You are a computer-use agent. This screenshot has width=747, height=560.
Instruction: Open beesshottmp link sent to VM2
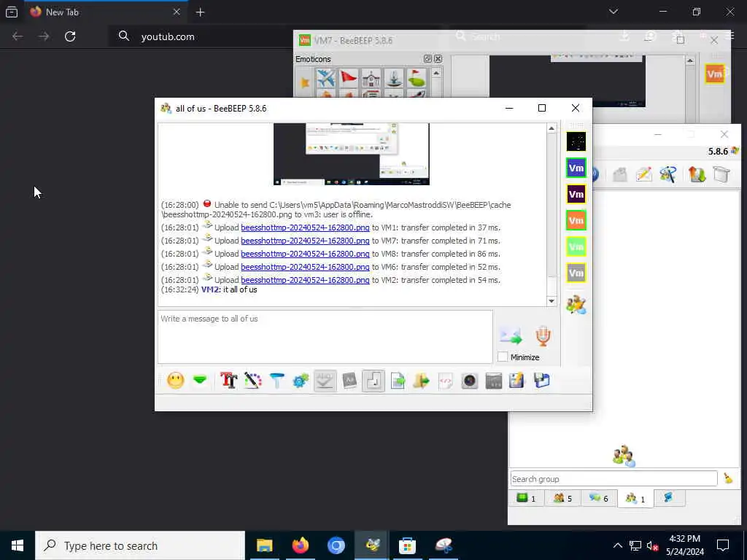click(x=305, y=280)
